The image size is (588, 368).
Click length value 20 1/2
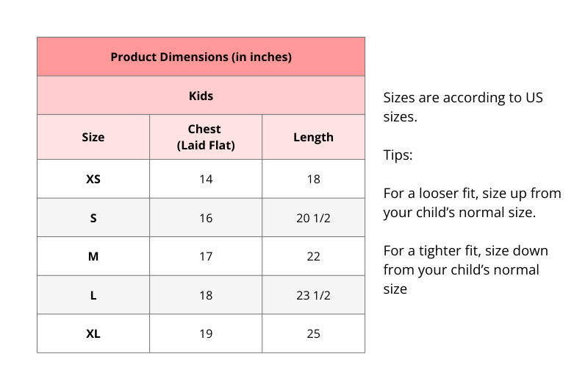pos(313,218)
